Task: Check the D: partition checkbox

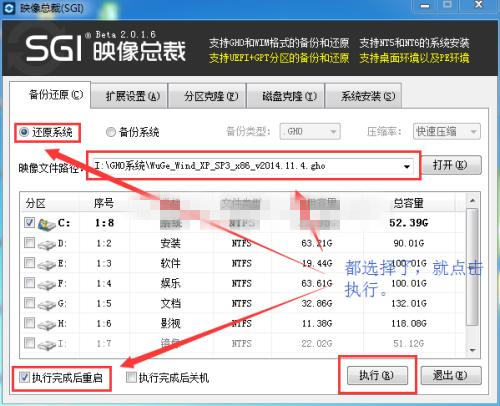Action: 30,242
